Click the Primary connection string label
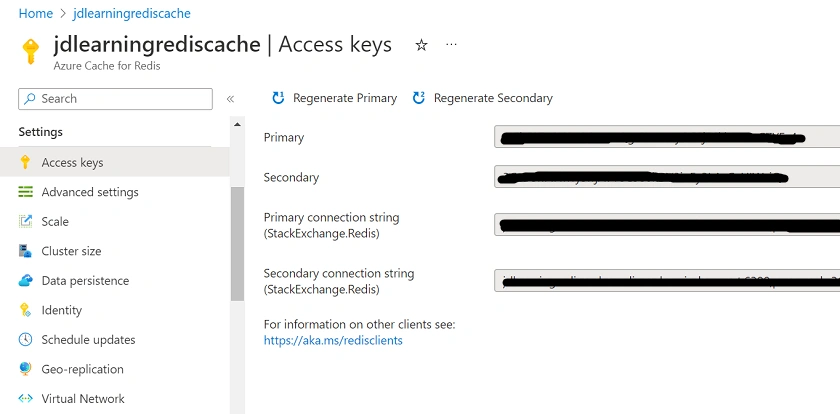 click(331, 225)
